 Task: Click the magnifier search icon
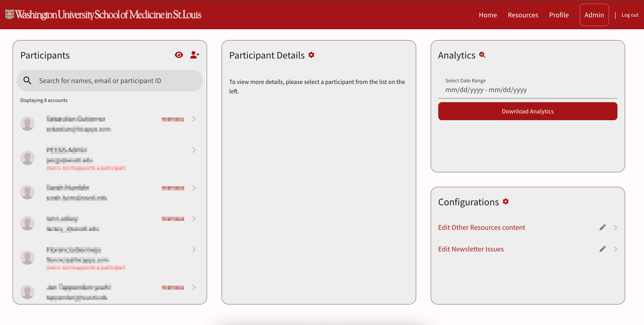pos(27,81)
